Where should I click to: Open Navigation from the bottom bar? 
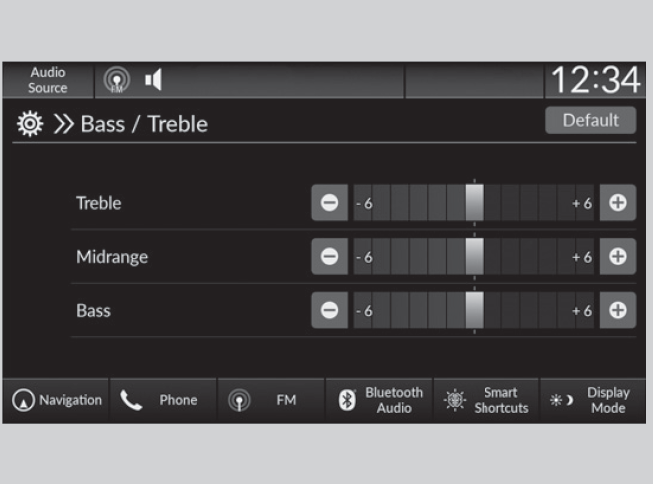click(56, 400)
